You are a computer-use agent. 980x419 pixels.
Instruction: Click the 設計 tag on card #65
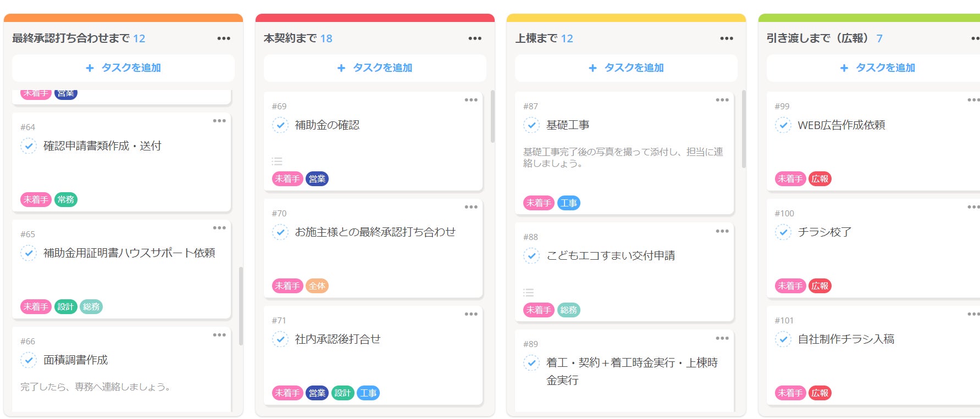65,307
